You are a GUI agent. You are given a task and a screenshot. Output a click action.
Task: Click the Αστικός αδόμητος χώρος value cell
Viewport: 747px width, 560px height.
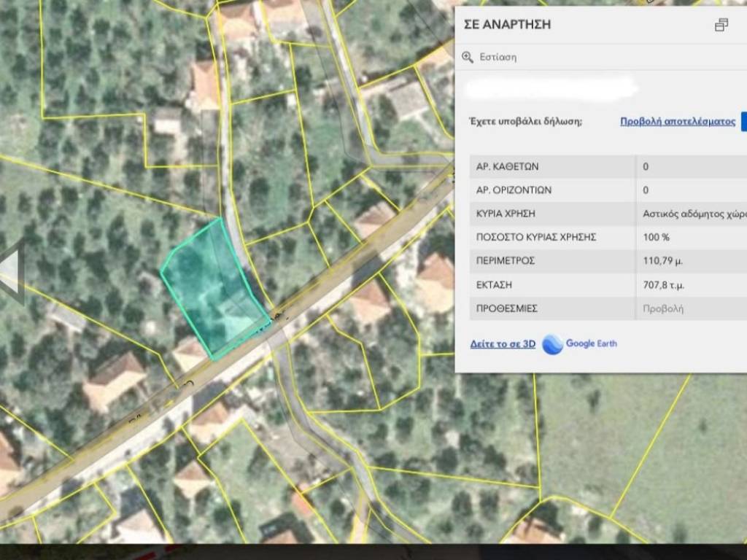[x=693, y=214]
